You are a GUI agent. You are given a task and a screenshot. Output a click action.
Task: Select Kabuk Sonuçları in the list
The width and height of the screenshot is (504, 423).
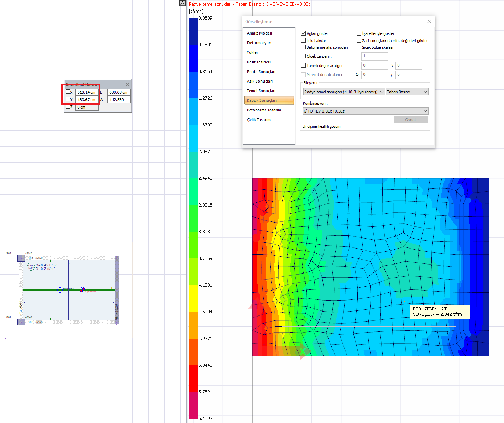point(269,100)
